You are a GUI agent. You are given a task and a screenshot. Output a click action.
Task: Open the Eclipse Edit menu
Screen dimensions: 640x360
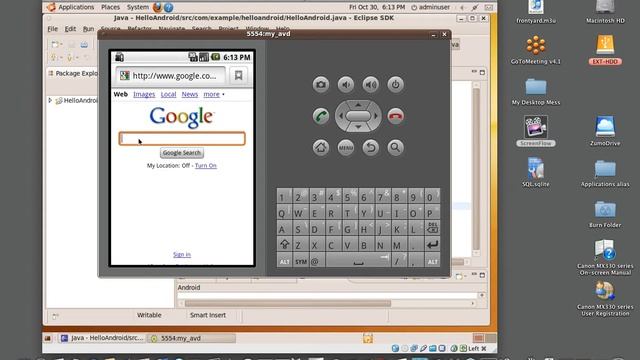click(x=70, y=29)
